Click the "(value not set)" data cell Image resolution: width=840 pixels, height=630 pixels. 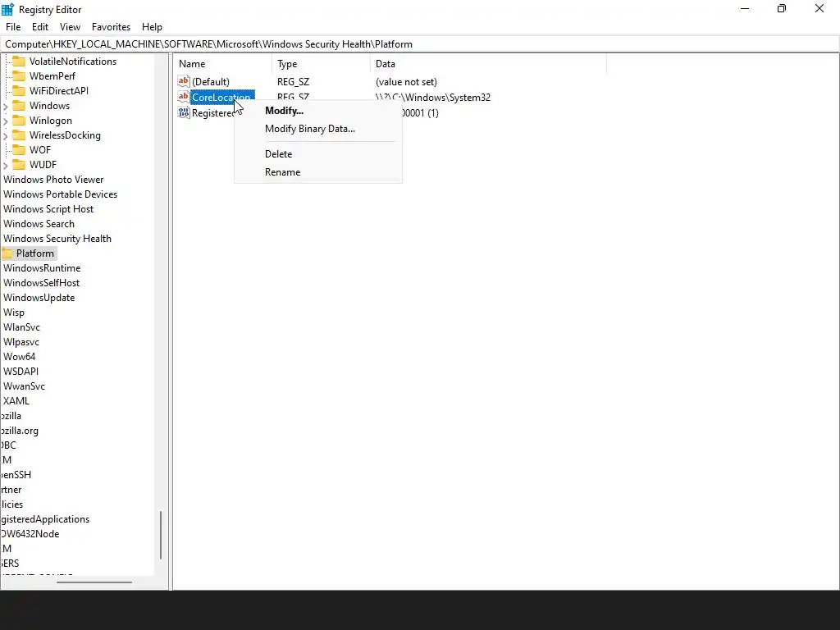tap(406, 81)
